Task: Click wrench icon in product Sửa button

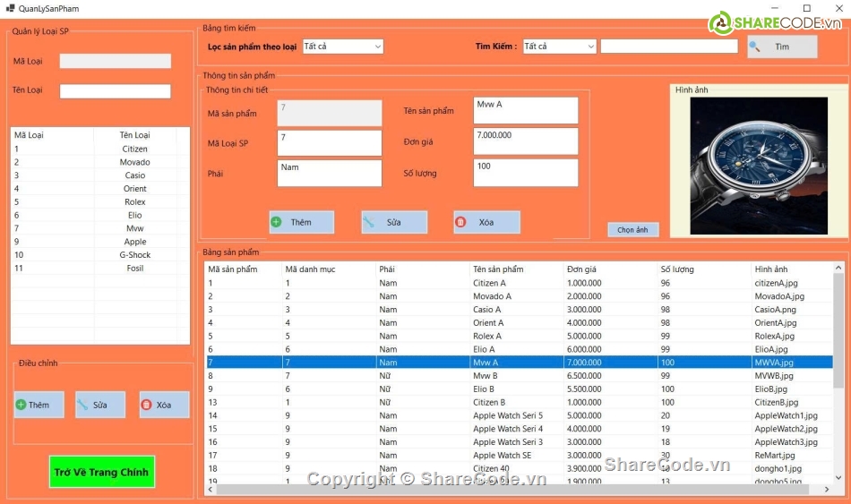Action: (368, 222)
